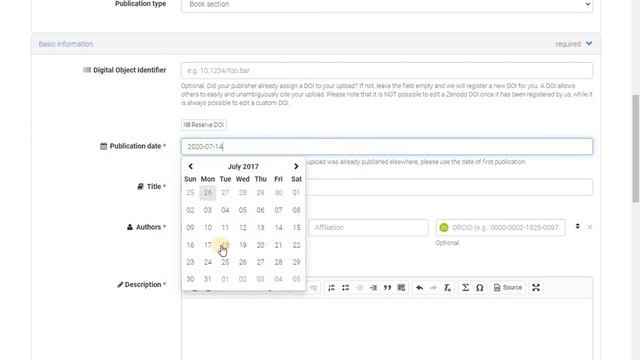The width and height of the screenshot is (640, 360).
Task: Click the green ORCID icon
Action: pyautogui.click(x=444, y=228)
